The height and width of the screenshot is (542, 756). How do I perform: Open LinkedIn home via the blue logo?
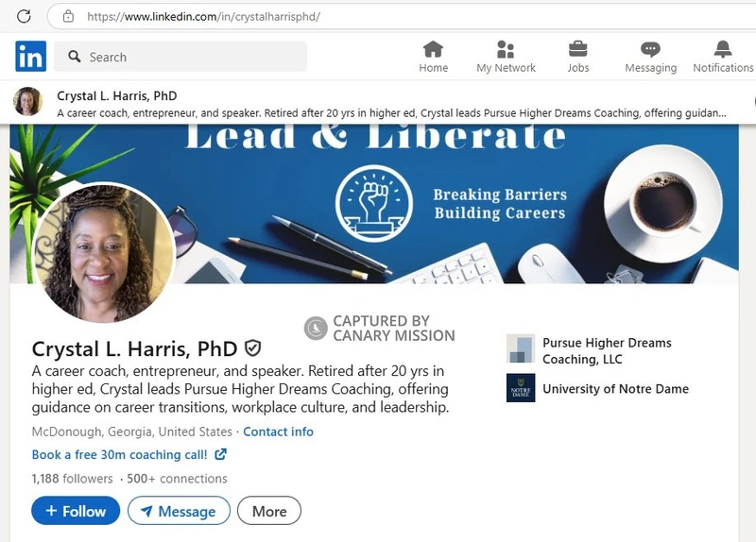[31, 57]
